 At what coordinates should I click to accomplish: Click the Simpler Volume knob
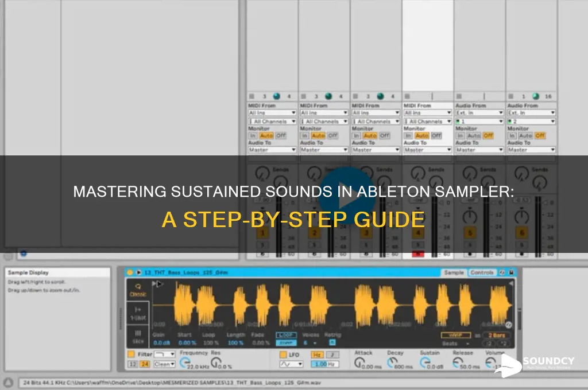tap(490, 362)
